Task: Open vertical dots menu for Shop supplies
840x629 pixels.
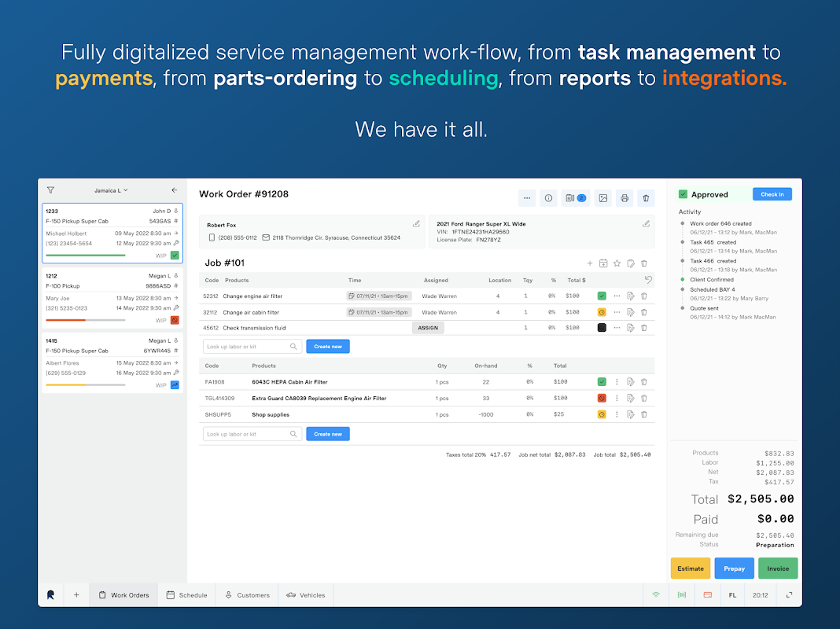Action: pyautogui.click(x=617, y=414)
